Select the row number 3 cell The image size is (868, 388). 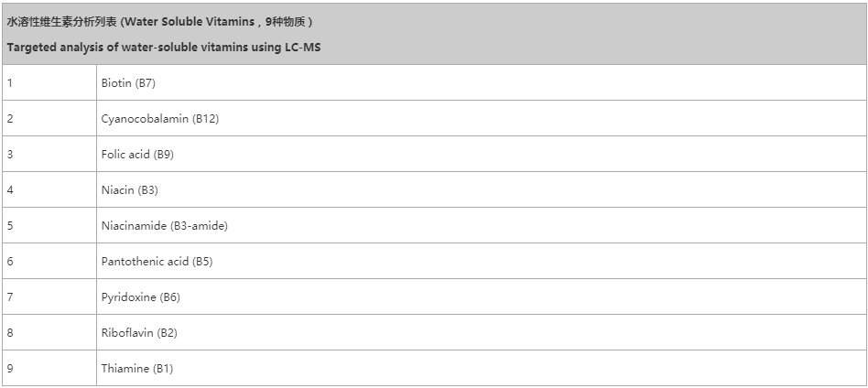point(49,155)
